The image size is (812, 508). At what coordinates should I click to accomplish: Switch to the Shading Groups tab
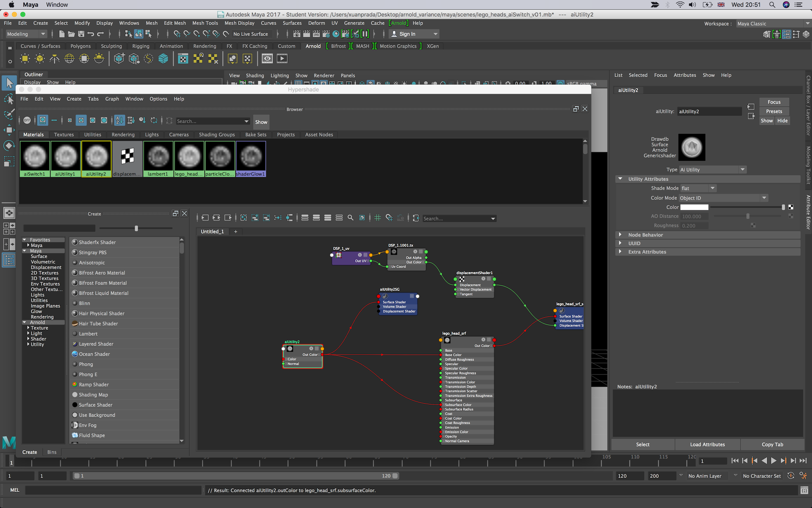tap(217, 135)
